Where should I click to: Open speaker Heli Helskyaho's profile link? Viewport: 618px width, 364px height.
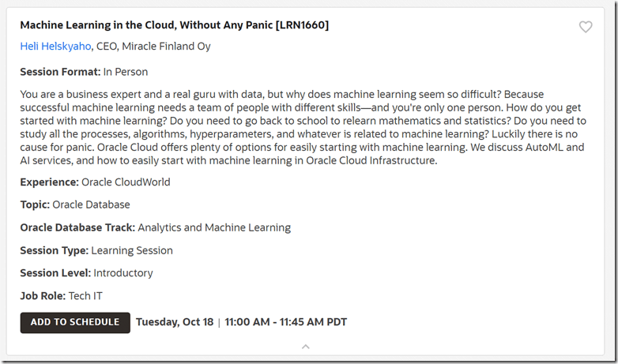coord(55,47)
